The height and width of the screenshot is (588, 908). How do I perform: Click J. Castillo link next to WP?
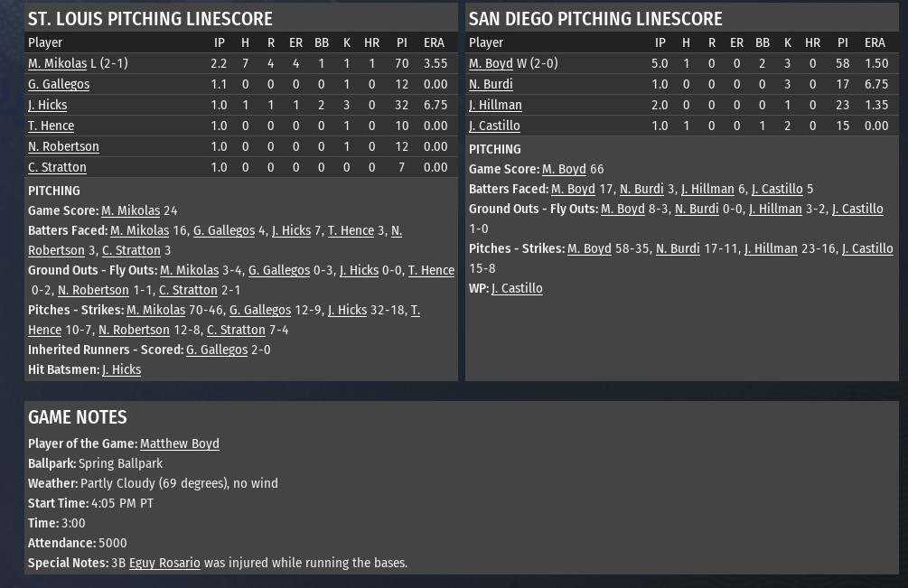[517, 288]
